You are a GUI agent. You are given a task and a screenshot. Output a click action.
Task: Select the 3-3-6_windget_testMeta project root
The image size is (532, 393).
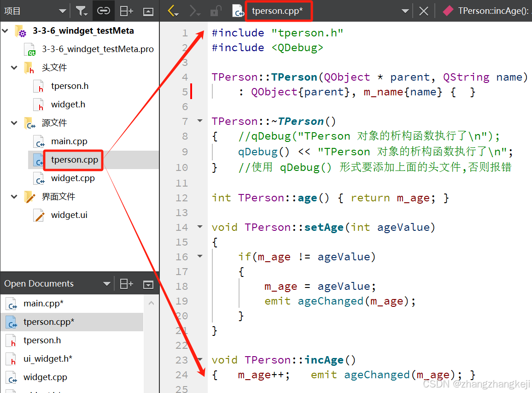[83, 31]
